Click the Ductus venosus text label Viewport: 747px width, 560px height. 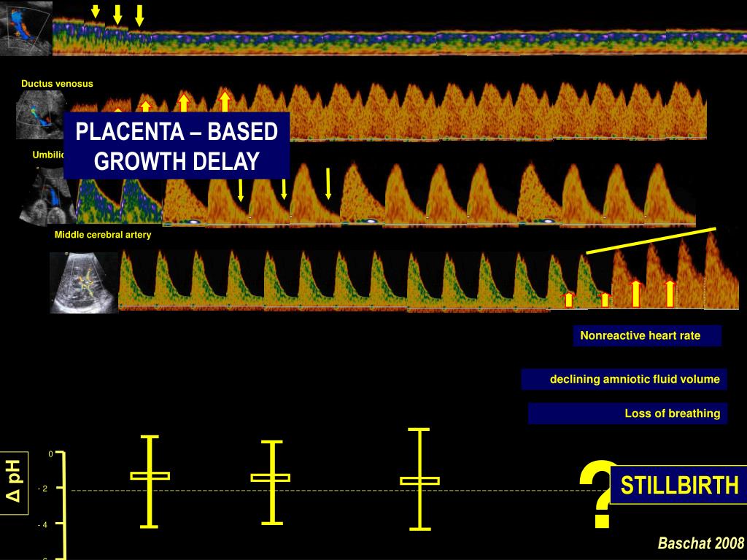tap(57, 84)
